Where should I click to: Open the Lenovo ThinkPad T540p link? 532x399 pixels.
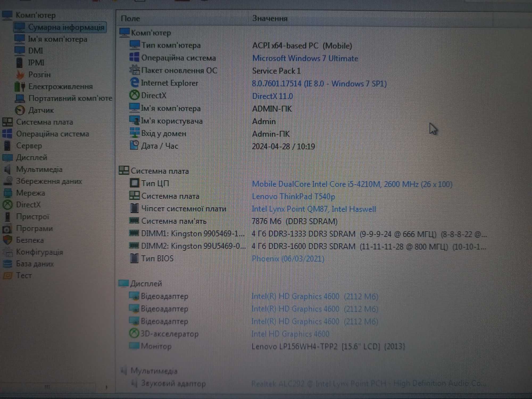(x=293, y=196)
